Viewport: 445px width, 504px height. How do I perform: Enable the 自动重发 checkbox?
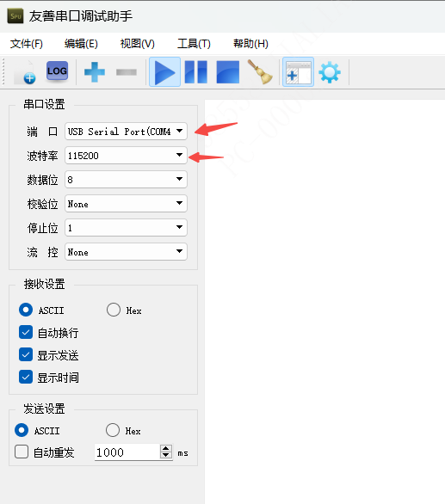click(22, 452)
